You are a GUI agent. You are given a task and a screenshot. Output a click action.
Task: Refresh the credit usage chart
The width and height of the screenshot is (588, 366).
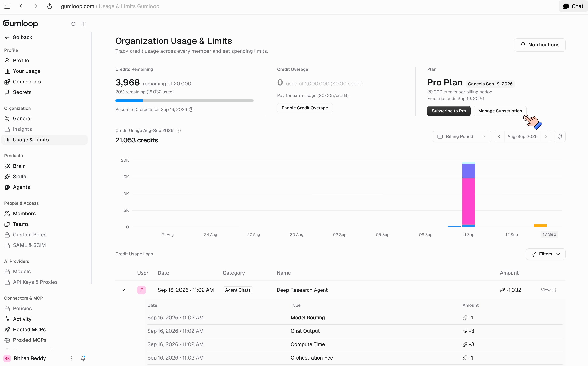coord(560,137)
